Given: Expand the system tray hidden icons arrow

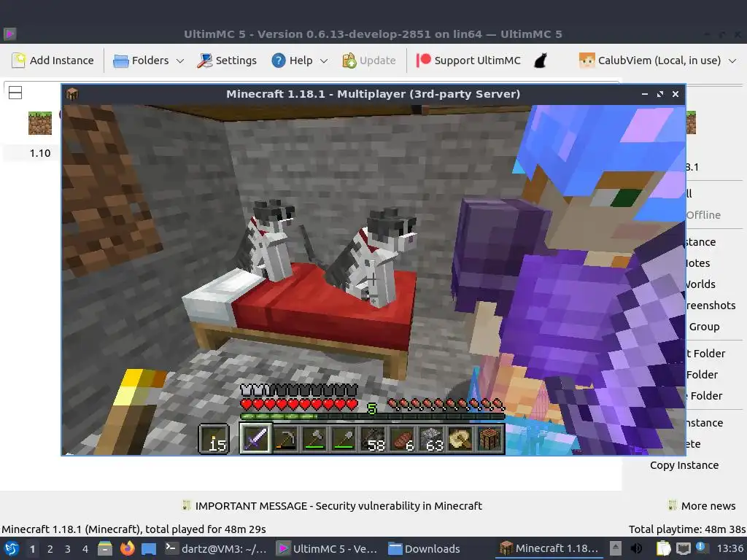Looking at the screenshot, I should click(x=616, y=548).
